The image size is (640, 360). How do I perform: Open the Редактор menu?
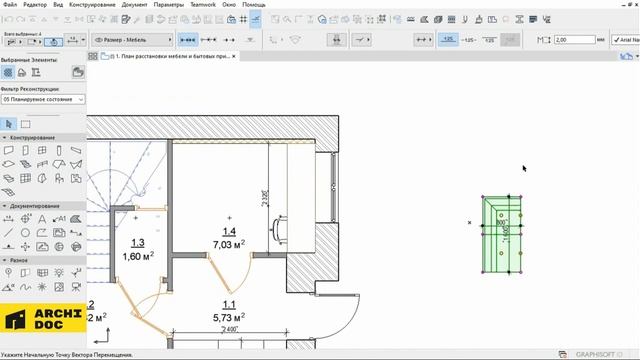pyautogui.click(x=35, y=4)
